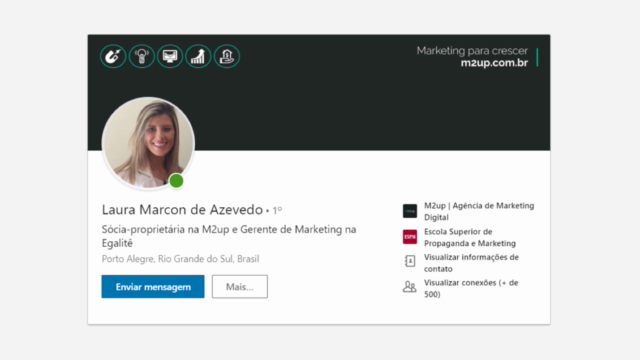
Task: Click the contact info card icon
Action: pyautogui.click(x=410, y=261)
